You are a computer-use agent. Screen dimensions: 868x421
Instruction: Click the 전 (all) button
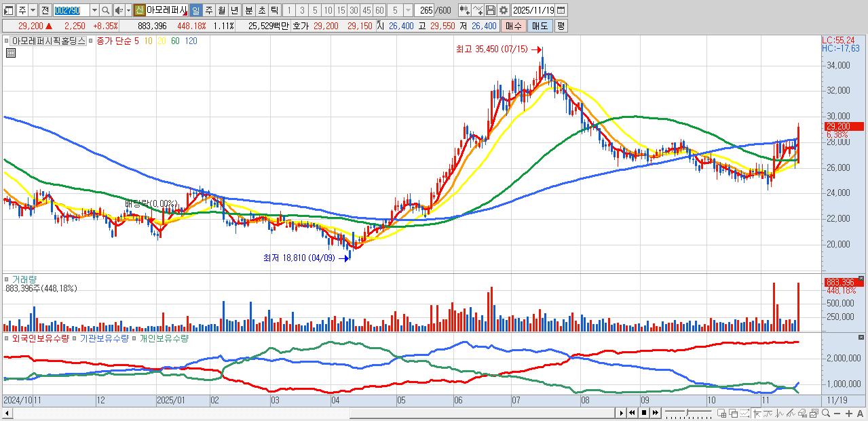click(45, 10)
